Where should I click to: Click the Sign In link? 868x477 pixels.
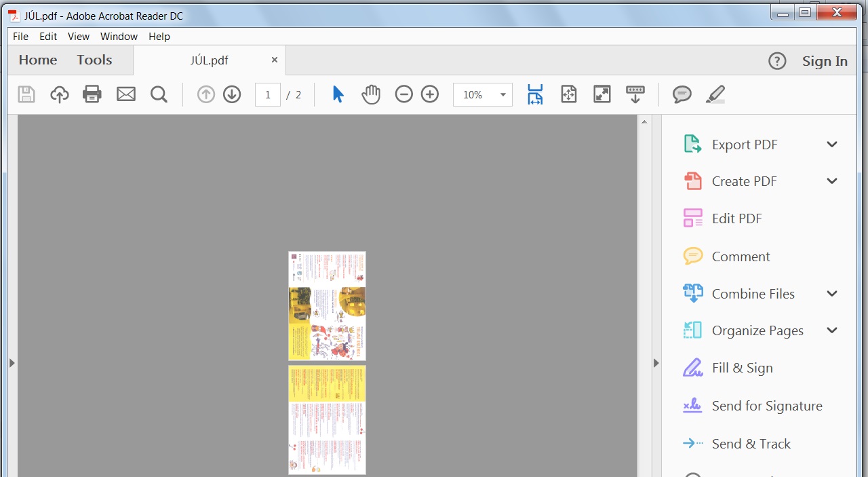tap(825, 61)
